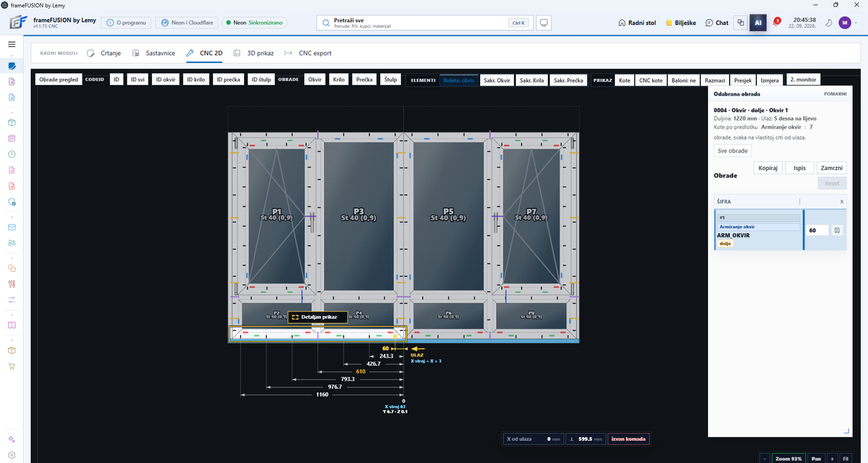Open the Chat panel
868x463 pixels.
717,22
